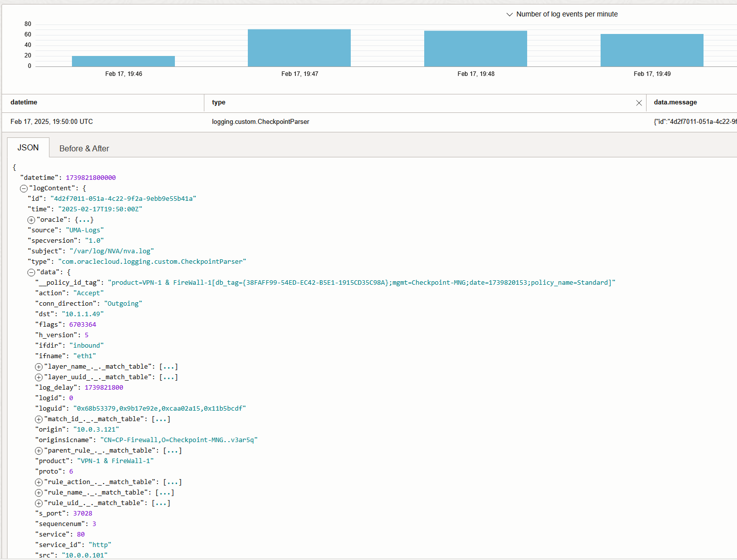737x560 pixels.
Task: Click the datetime column header
Action: pyautogui.click(x=24, y=102)
